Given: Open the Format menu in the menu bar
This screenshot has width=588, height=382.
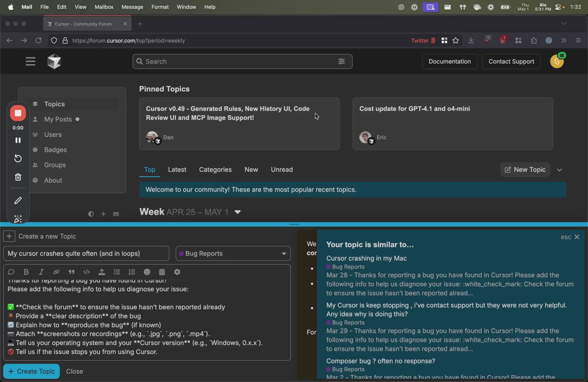Looking at the screenshot, I should pyautogui.click(x=160, y=7).
